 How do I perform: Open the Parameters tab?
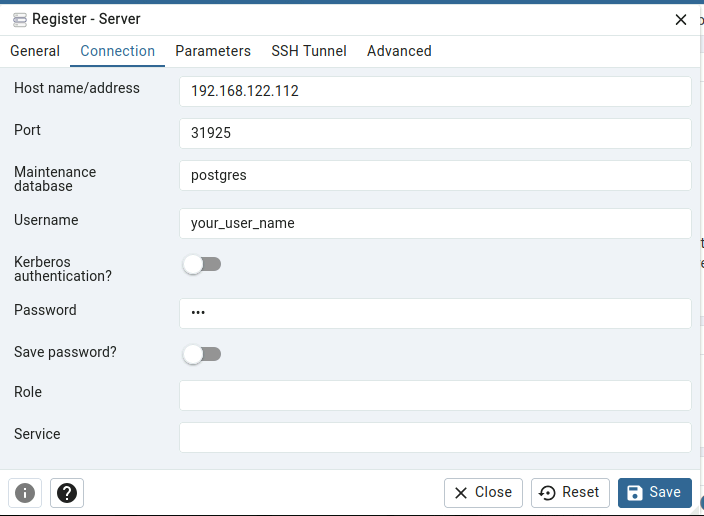(x=213, y=51)
